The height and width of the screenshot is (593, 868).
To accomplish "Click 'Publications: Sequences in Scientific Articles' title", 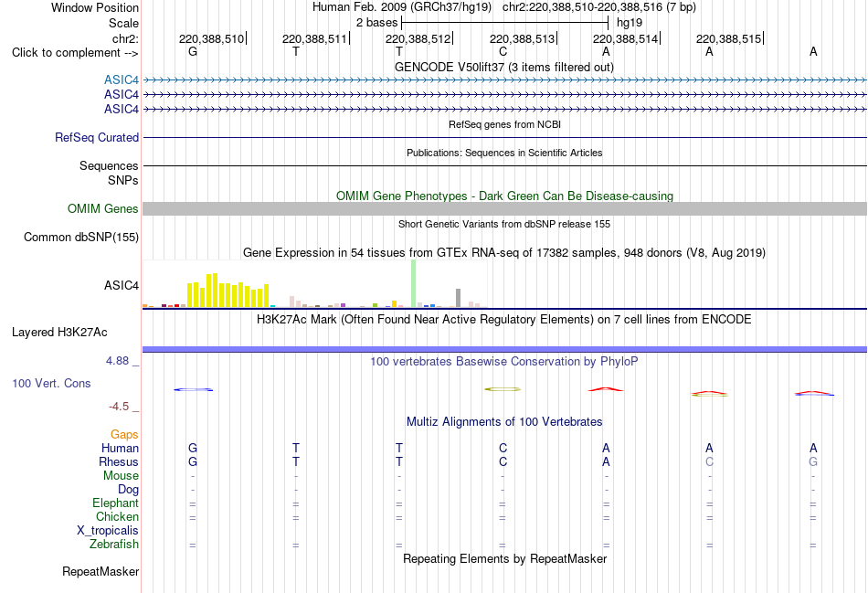I will 504,153.
